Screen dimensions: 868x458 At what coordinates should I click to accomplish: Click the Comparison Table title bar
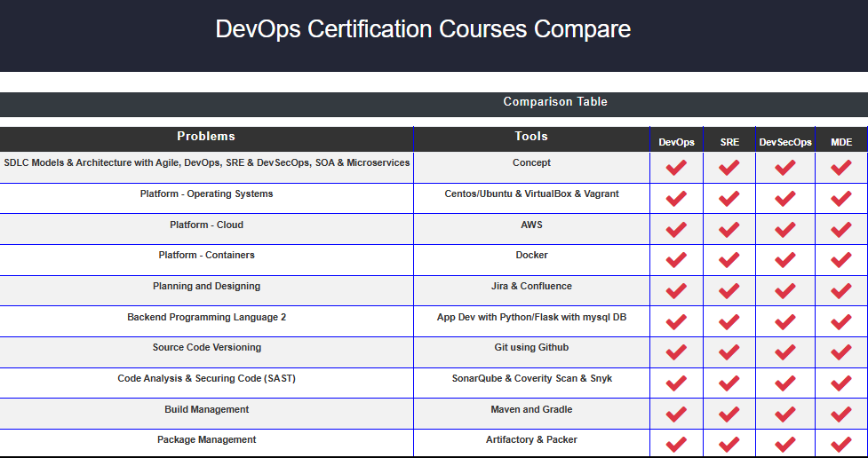555,102
